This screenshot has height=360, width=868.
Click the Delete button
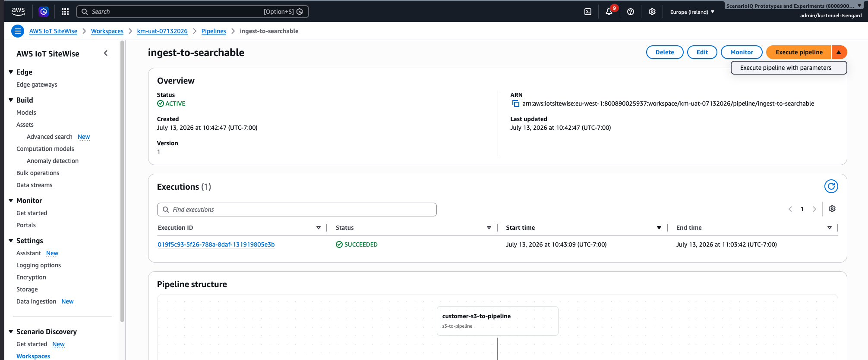665,52
